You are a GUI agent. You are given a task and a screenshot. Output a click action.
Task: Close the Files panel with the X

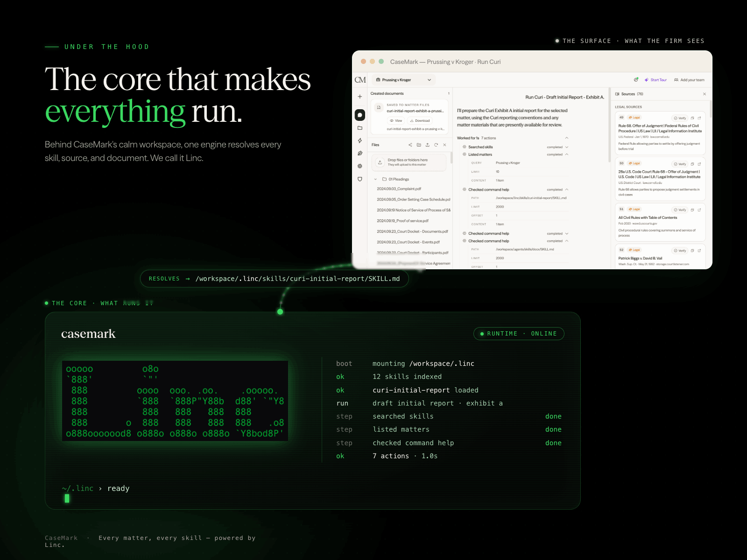pos(444,145)
